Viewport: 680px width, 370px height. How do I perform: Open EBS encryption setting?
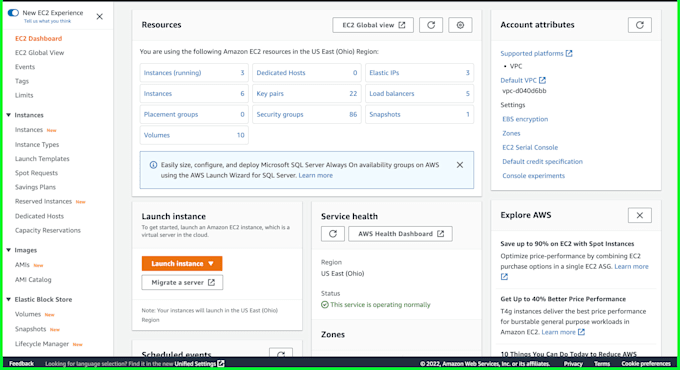click(x=525, y=119)
